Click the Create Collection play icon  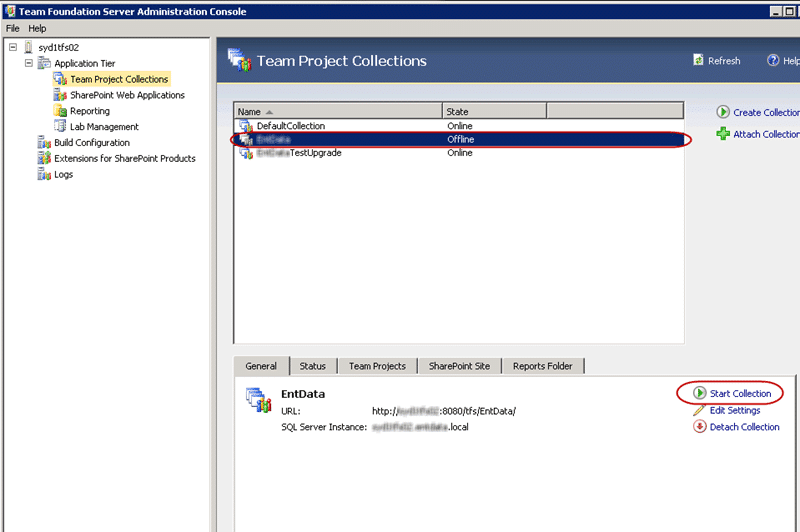tap(722, 112)
